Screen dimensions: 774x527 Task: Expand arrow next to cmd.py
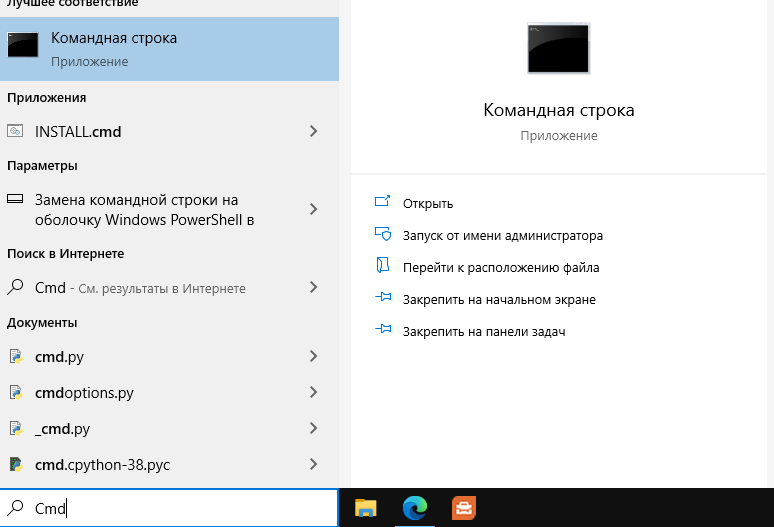click(313, 356)
